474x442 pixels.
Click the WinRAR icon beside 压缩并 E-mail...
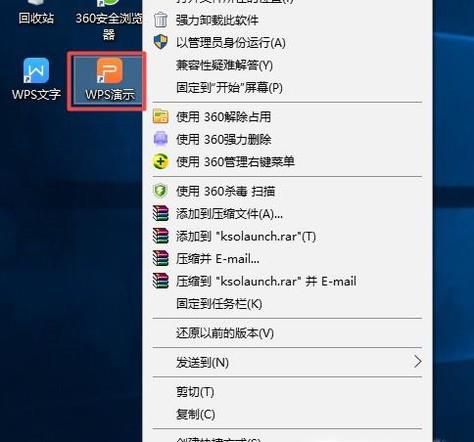[161, 258]
